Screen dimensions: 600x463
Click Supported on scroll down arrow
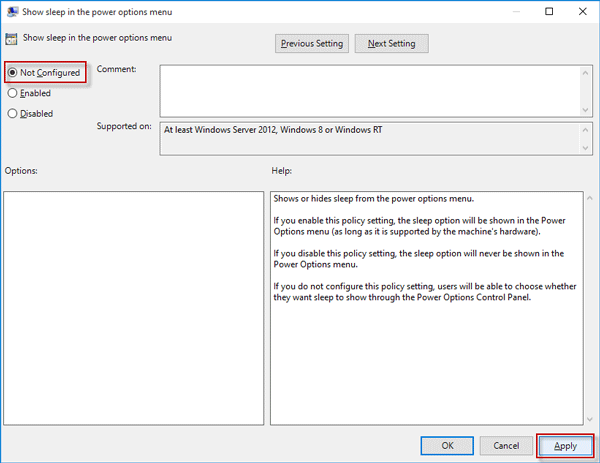click(x=585, y=148)
